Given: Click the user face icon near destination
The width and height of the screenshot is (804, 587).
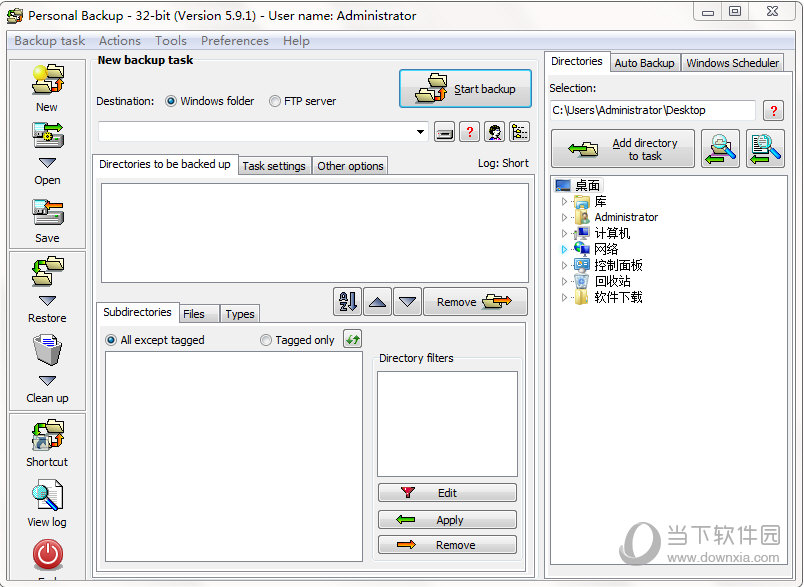Looking at the screenshot, I should point(494,132).
